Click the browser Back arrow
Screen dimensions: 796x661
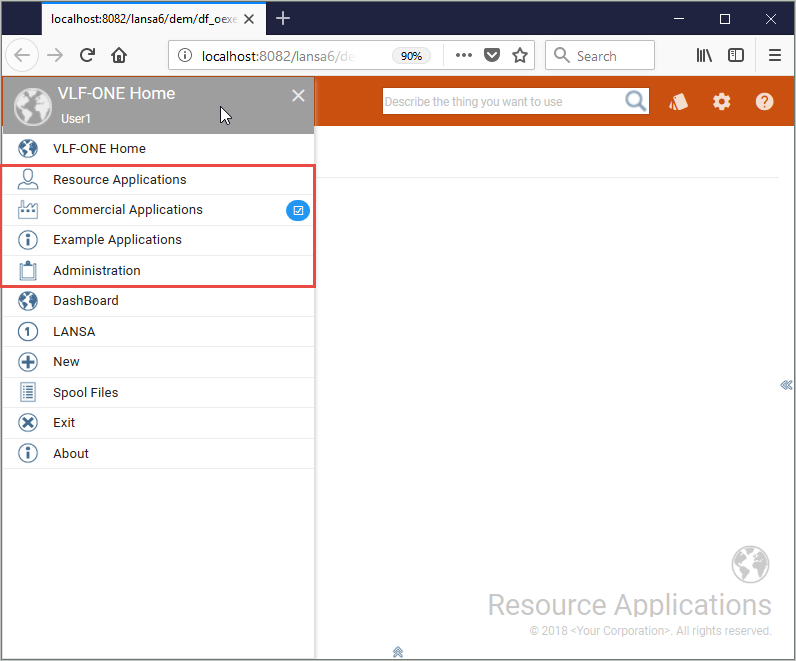tap(22, 55)
